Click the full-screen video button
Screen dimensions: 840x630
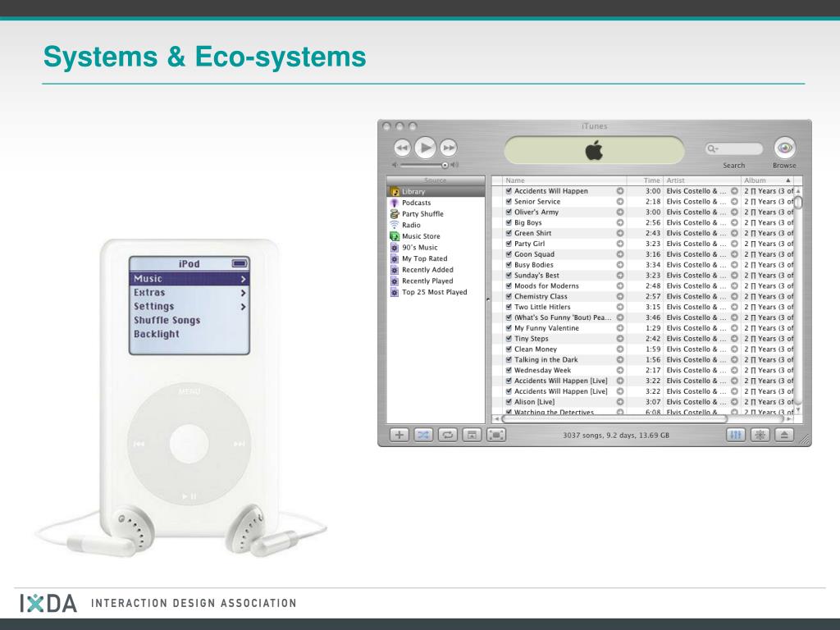(496, 435)
